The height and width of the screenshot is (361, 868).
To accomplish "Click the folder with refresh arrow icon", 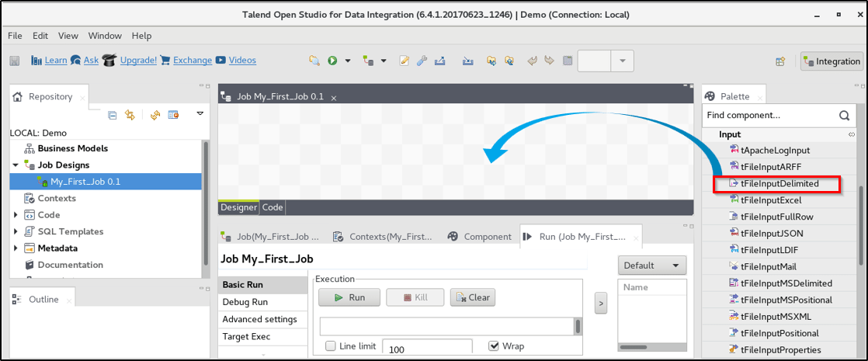I will tap(509, 61).
